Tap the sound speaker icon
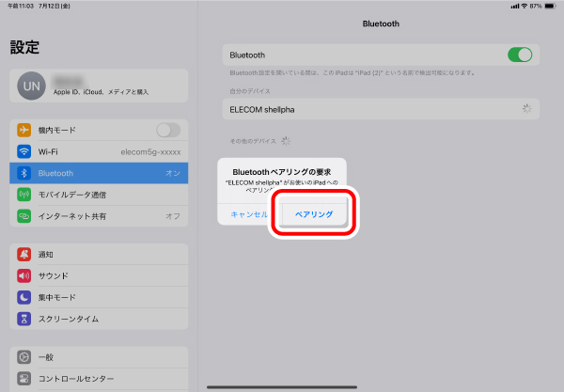 click(24, 276)
